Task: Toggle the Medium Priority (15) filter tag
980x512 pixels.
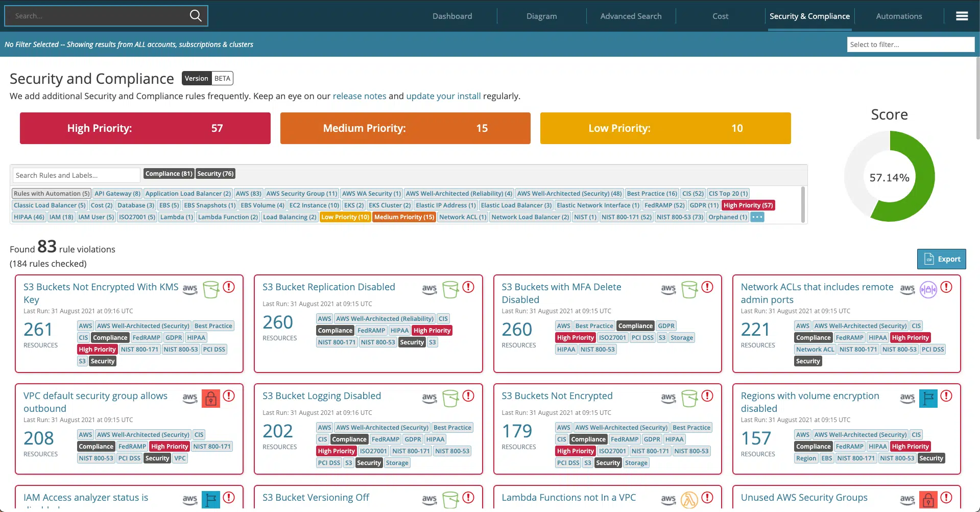Action: [x=404, y=217]
